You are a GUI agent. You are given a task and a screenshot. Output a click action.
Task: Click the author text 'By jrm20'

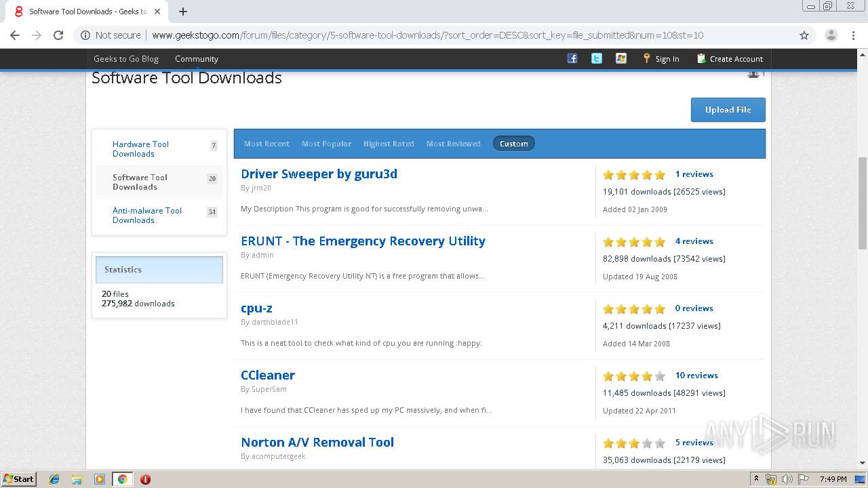coord(256,188)
